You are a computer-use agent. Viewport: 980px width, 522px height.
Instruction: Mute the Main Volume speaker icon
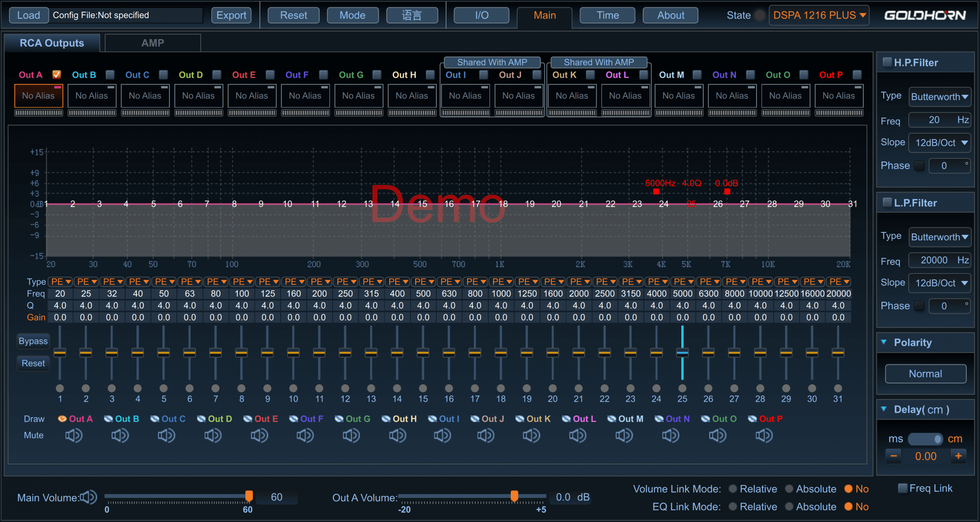(89, 497)
